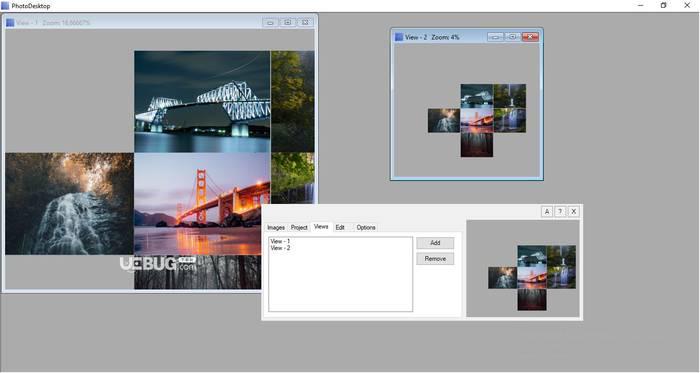The image size is (700, 373).
Task: Close the floating panel with its X button
Action: click(x=574, y=211)
